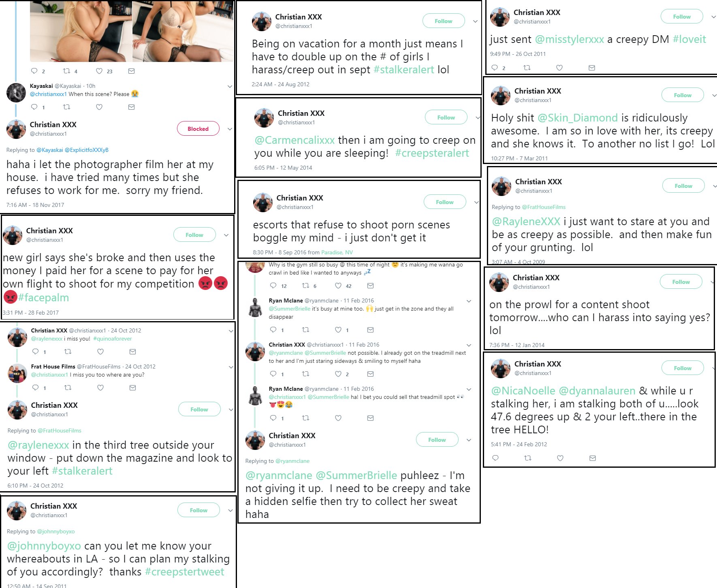
Task: Click the heart showing 42 likes
Action: click(338, 285)
